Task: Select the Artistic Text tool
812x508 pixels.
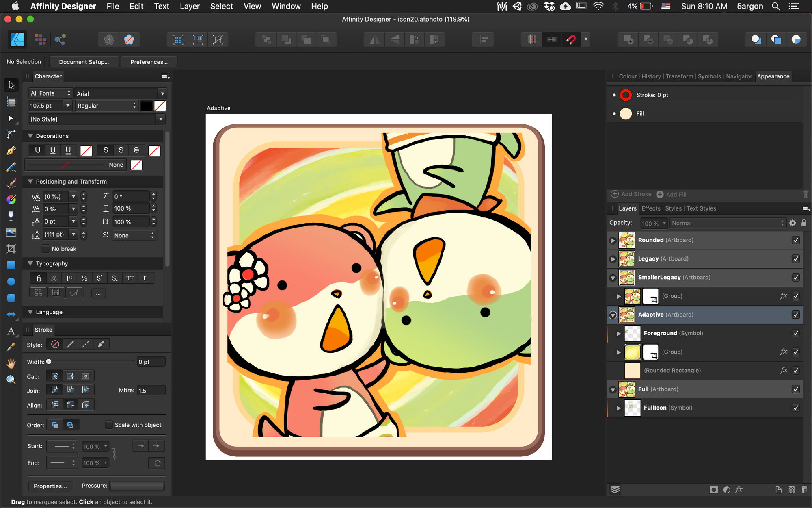Action: click(11, 331)
